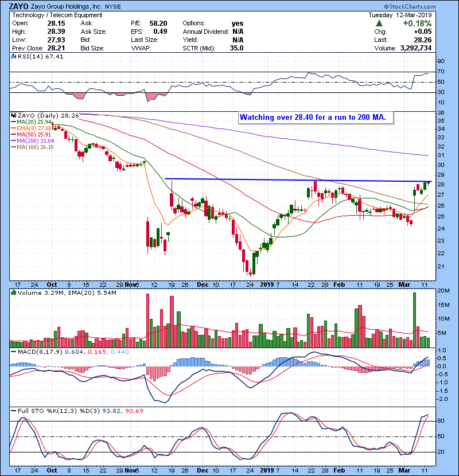Image resolution: width=459 pixels, height=476 pixels.
Task: Click the Prev Close value 28.21
Action: click(56, 48)
